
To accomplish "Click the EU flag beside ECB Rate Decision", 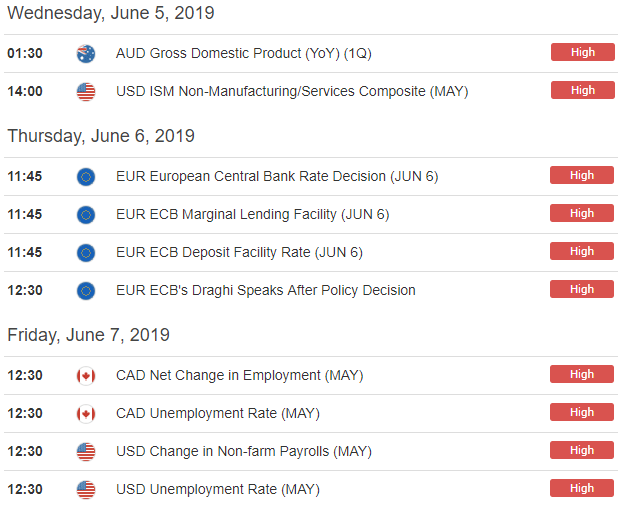I will point(86,177).
